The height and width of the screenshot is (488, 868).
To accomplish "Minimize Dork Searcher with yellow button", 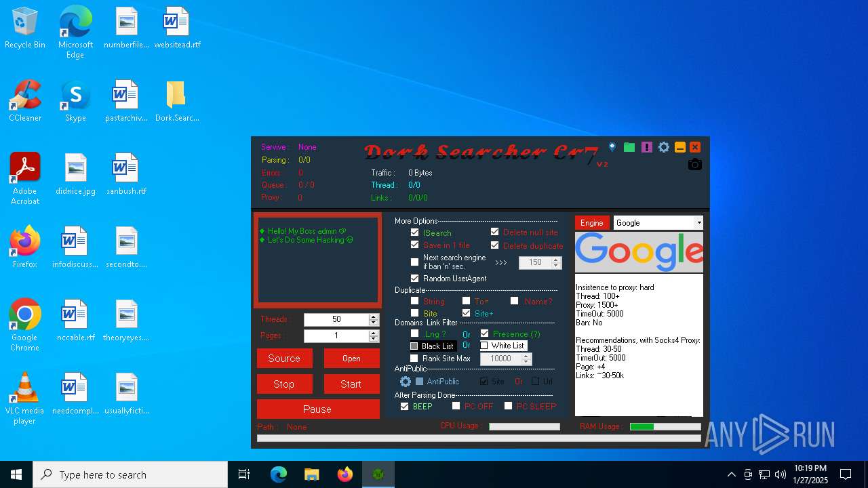I will click(x=680, y=147).
